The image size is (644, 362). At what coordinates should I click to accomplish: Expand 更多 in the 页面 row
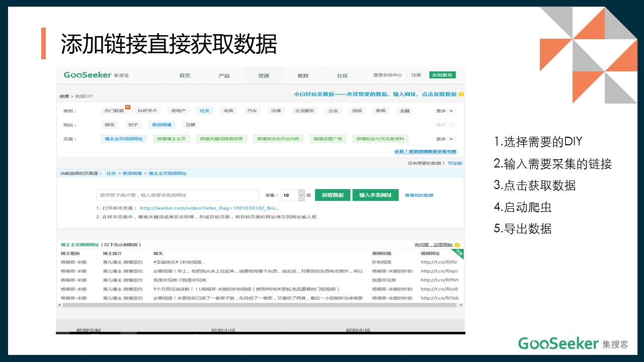(445, 139)
